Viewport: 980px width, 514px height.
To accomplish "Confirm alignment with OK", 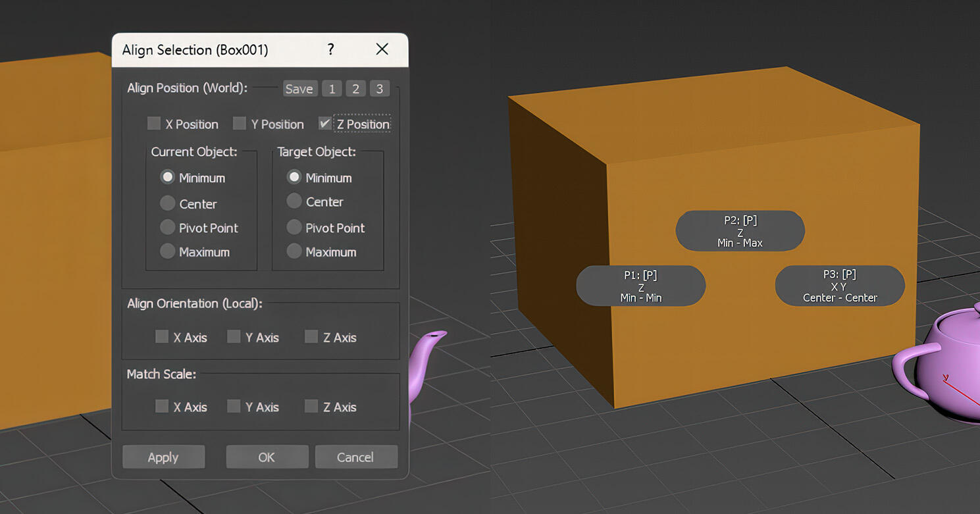I will (267, 457).
